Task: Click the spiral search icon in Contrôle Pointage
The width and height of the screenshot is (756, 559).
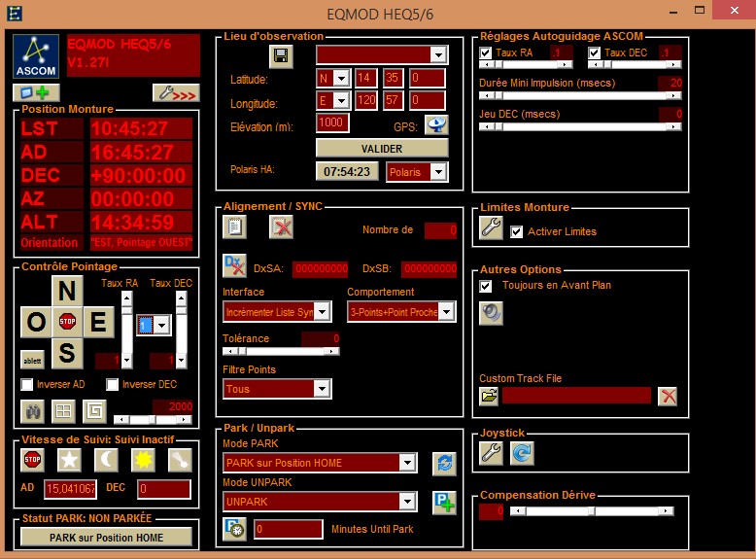Action: point(94,411)
